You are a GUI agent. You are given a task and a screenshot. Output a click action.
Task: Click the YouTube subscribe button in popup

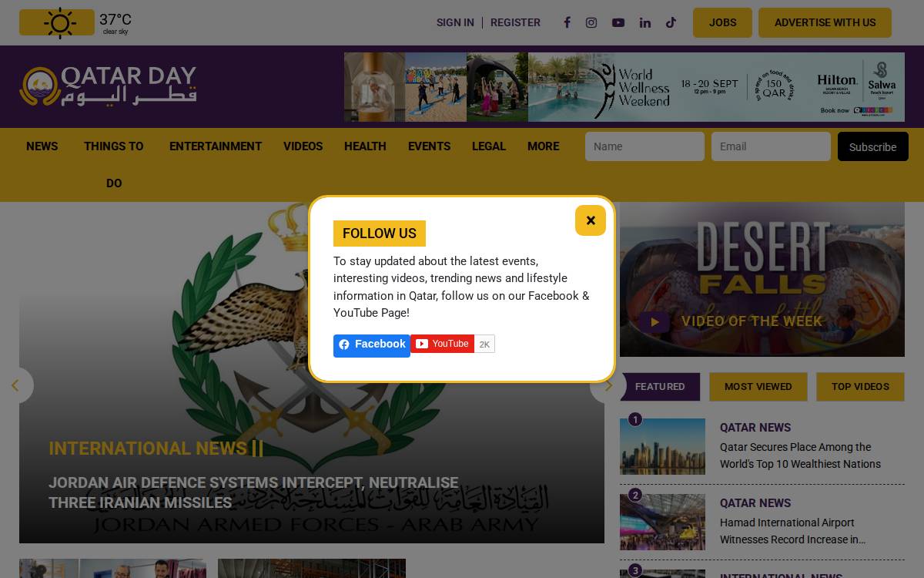pos(442,344)
